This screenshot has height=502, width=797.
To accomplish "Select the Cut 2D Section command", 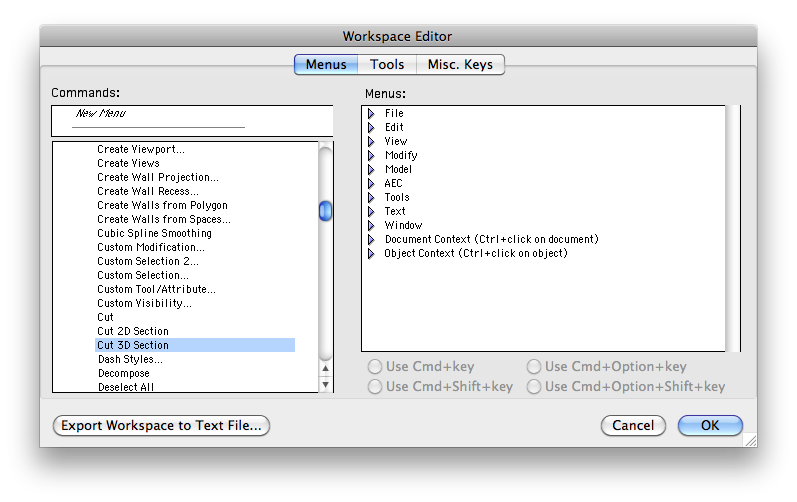I will click(133, 331).
